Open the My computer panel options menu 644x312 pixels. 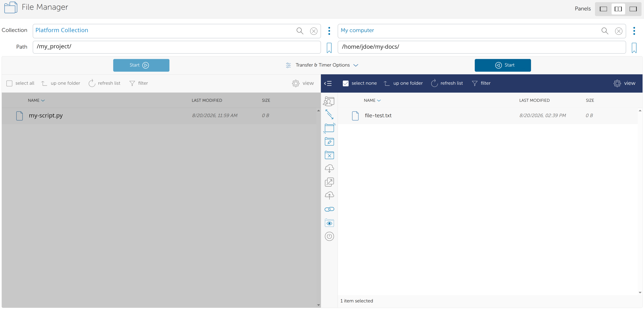tap(634, 31)
